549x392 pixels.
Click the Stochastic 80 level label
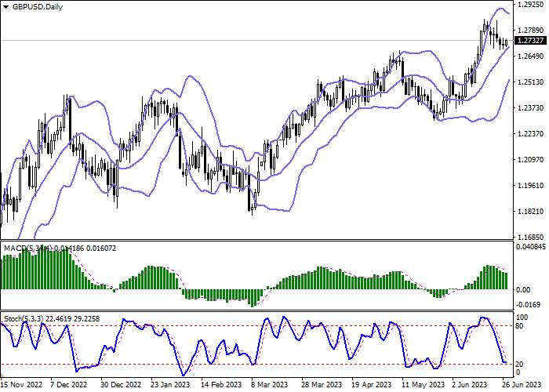pos(520,326)
